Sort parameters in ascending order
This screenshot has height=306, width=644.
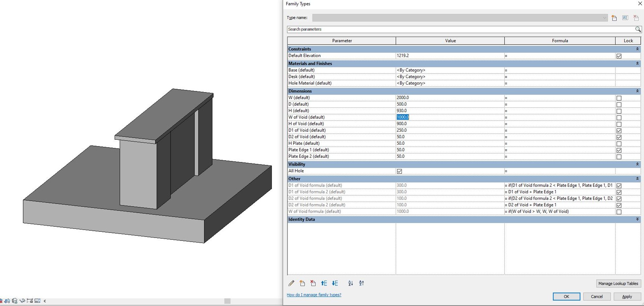(x=351, y=283)
